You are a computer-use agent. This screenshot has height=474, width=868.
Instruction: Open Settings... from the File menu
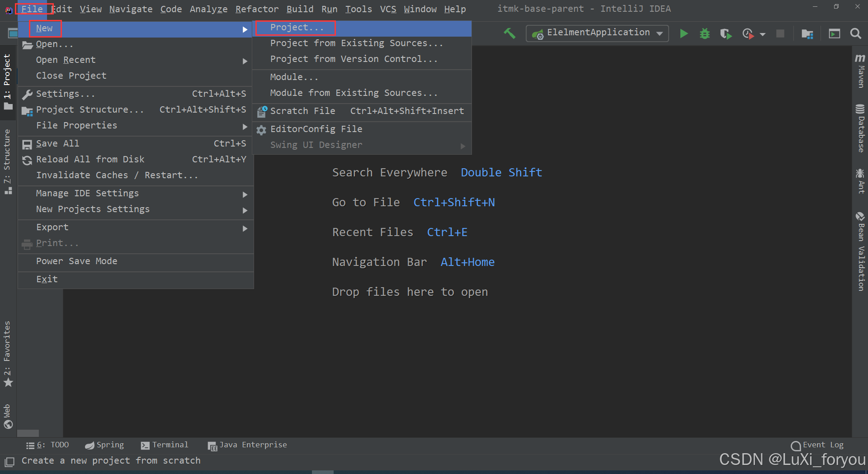click(x=136, y=94)
